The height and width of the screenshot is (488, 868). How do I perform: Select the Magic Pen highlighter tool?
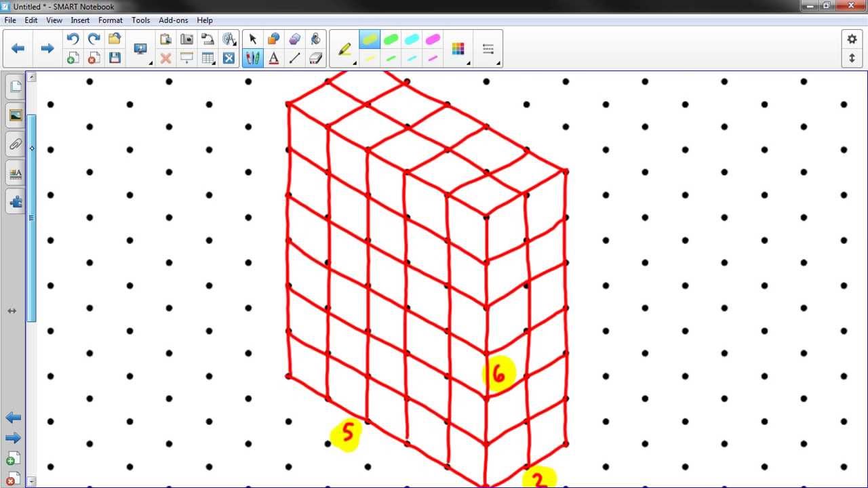[x=315, y=39]
